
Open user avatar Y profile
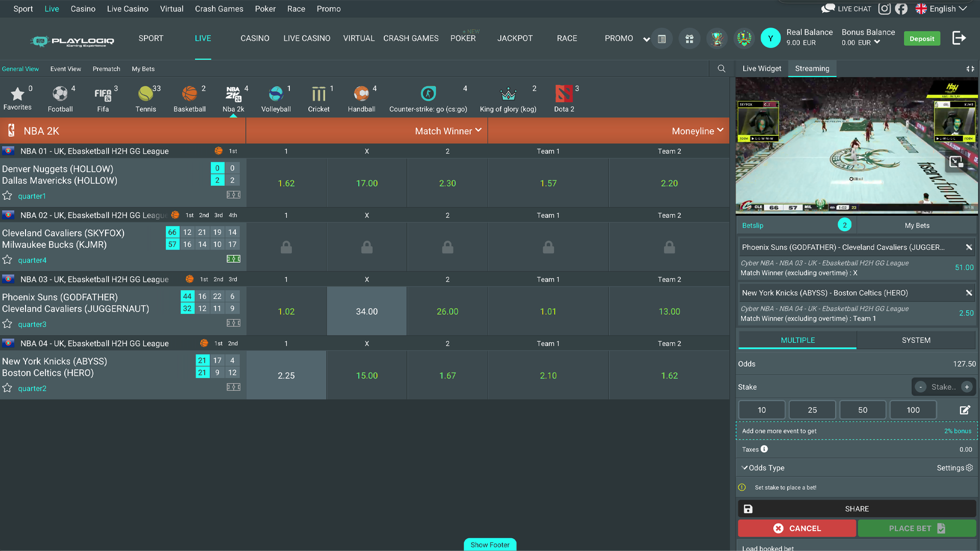click(x=771, y=38)
